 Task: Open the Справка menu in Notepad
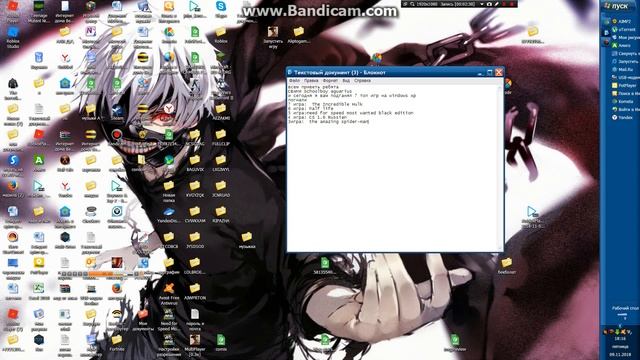tap(362, 81)
